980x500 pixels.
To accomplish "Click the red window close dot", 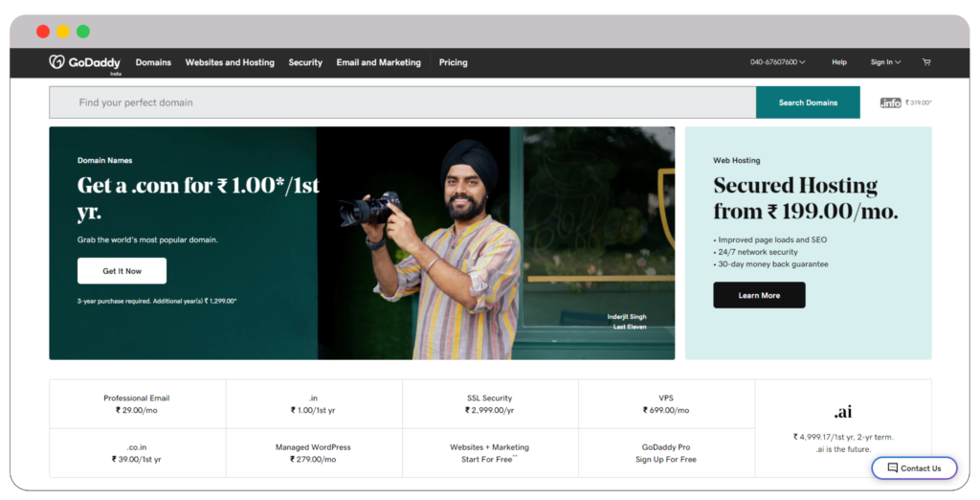I will click(43, 32).
